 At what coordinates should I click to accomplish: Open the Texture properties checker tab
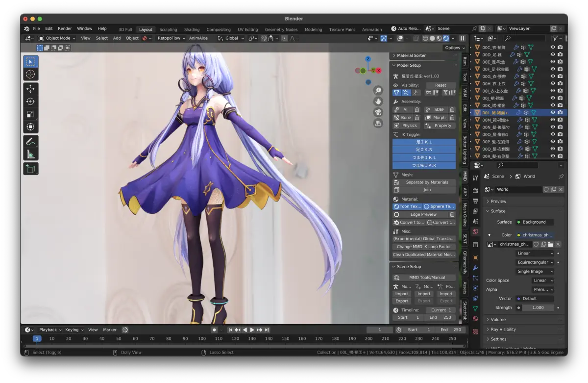(x=475, y=332)
